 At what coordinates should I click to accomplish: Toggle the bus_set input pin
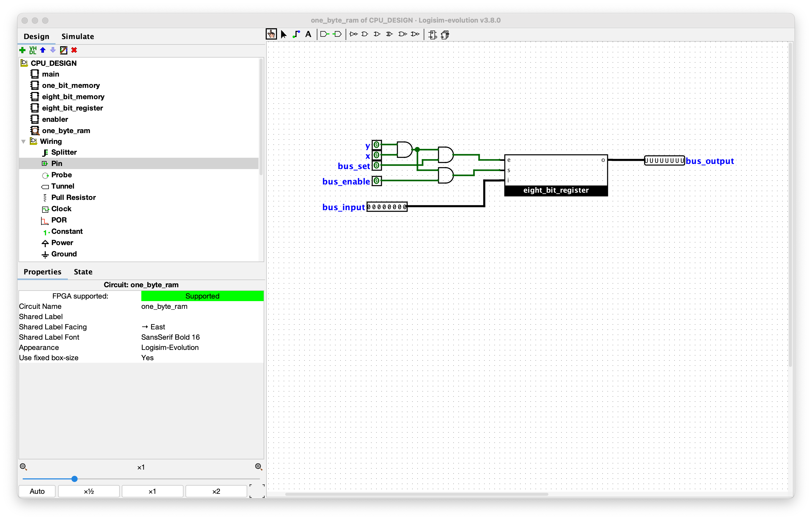click(x=376, y=165)
